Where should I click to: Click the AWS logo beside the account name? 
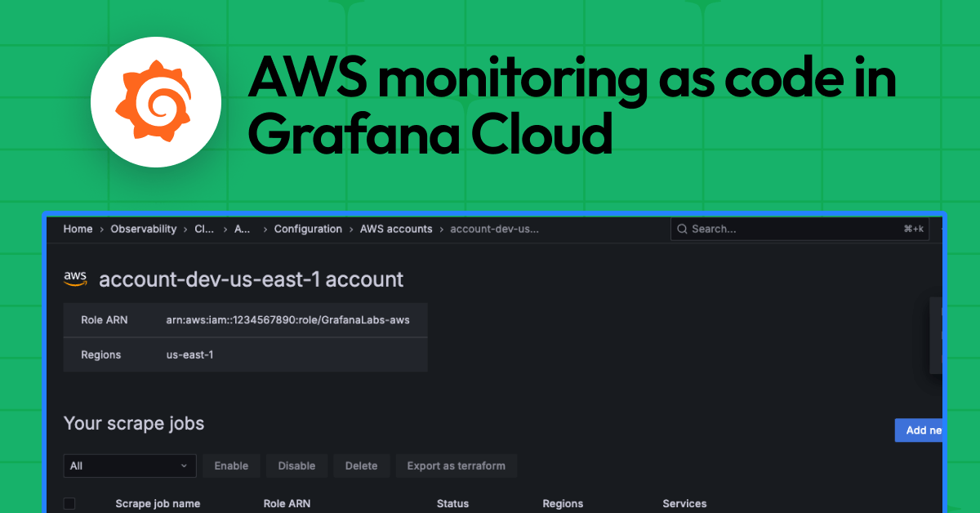75,278
